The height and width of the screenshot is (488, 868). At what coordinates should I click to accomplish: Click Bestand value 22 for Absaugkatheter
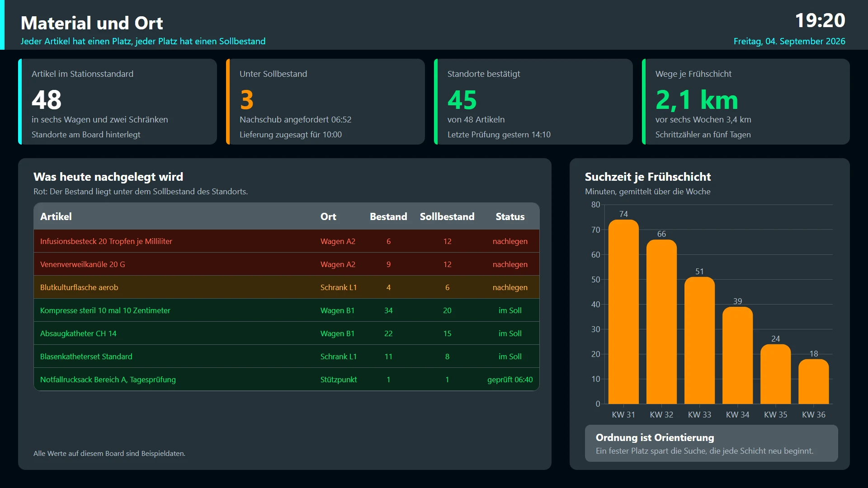(x=388, y=333)
